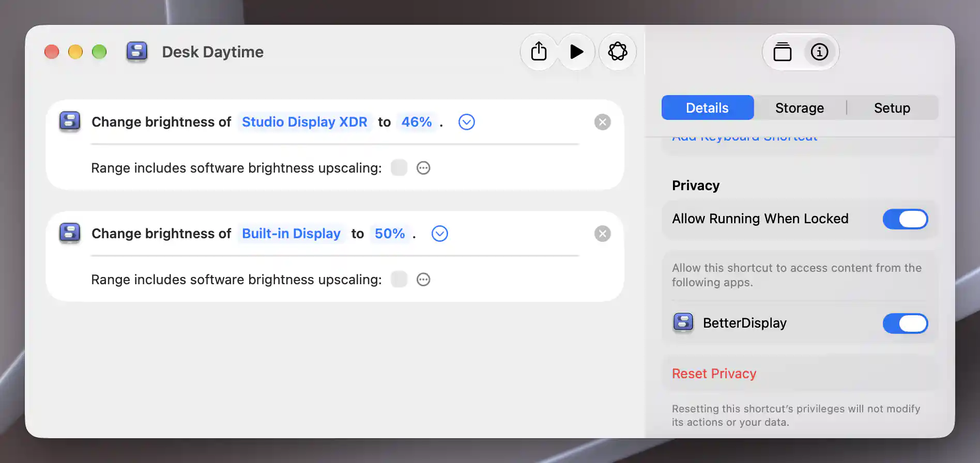
Task: Edit the 46% brightness value
Action: [x=417, y=122]
